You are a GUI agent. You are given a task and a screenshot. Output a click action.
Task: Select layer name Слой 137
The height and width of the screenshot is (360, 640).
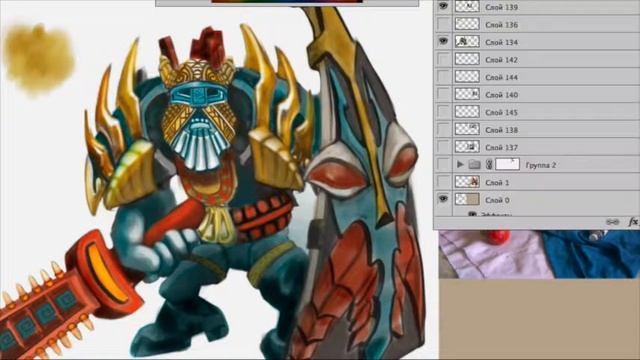[501, 148]
